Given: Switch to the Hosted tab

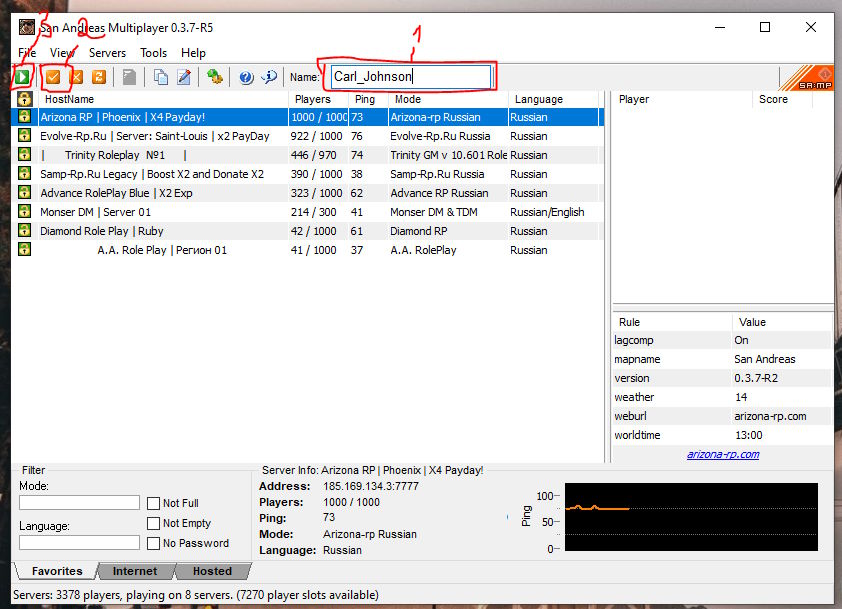Looking at the screenshot, I should pos(213,571).
